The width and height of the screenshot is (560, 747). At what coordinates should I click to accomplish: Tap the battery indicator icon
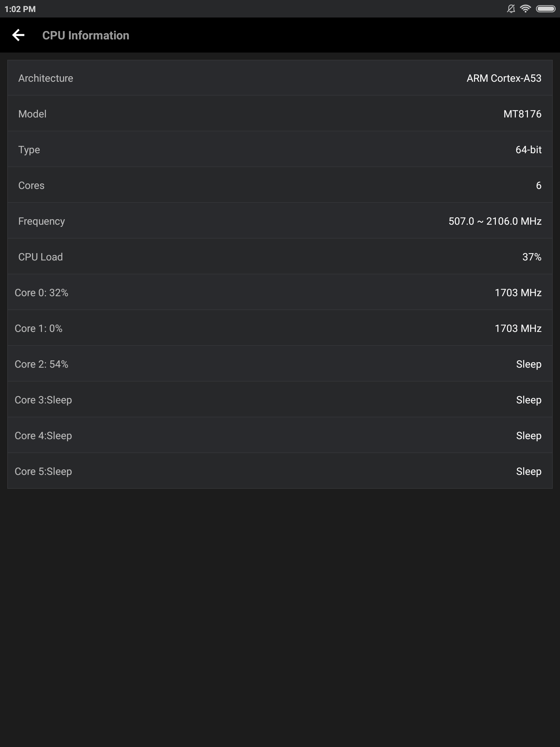coord(545,9)
